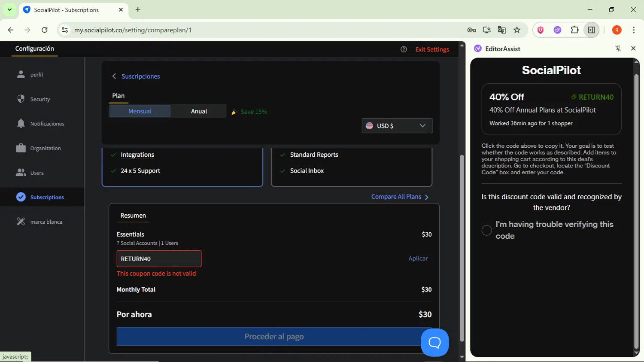644x362 pixels.
Task: Open Organization briefcase icon
Action: pyautogui.click(x=21, y=148)
